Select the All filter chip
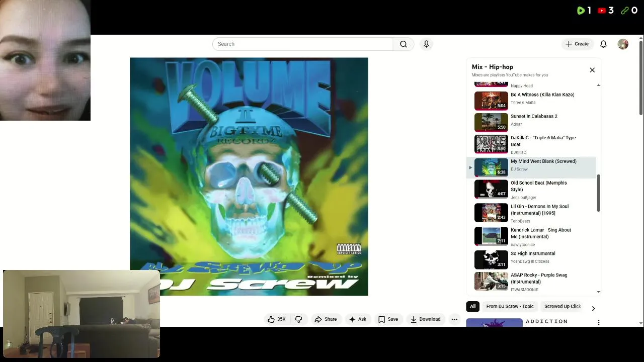 coord(472,306)
